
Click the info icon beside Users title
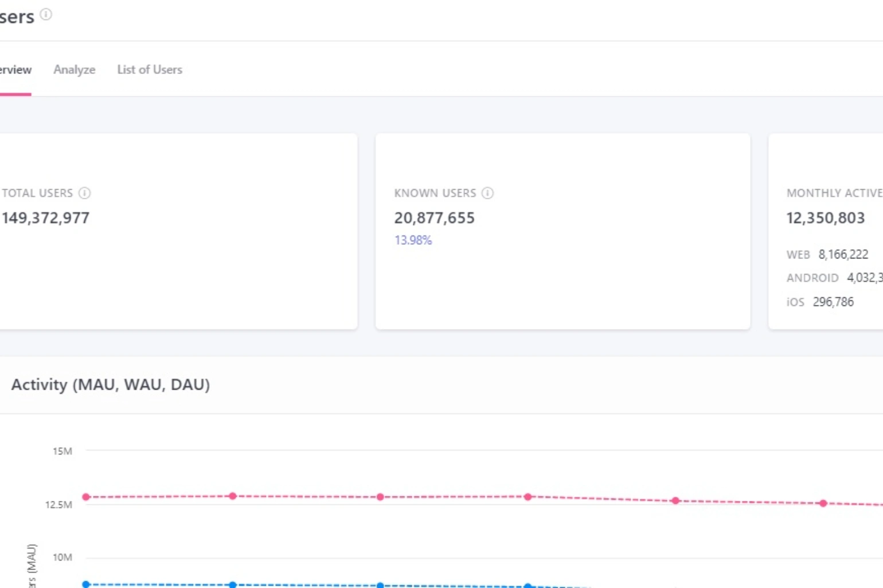tap(46, 14)
